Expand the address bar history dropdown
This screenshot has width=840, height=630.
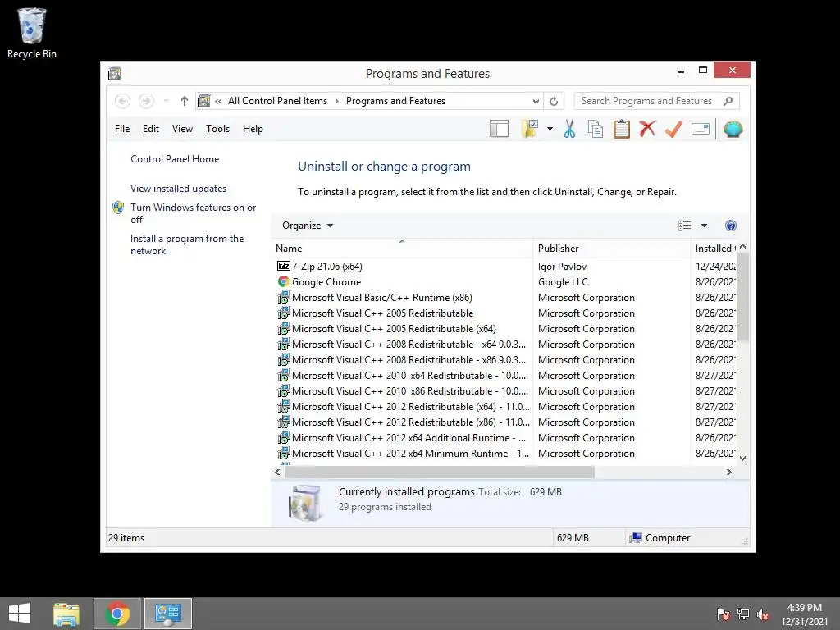coord(536,101)
